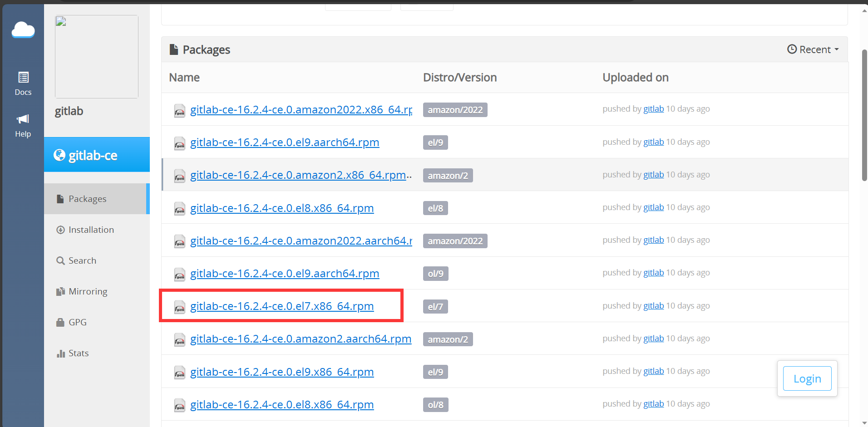Click rpm icon of el7.x86_64 package

[180, 307]
